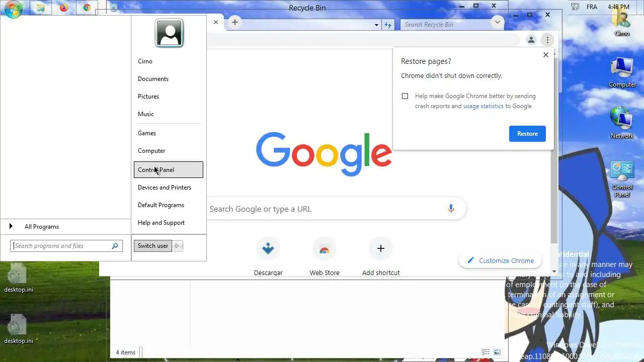Enable sending crash reports checkbox
Image resolution: width=644 pixels, height=362 pixels.
click(405, 96)
